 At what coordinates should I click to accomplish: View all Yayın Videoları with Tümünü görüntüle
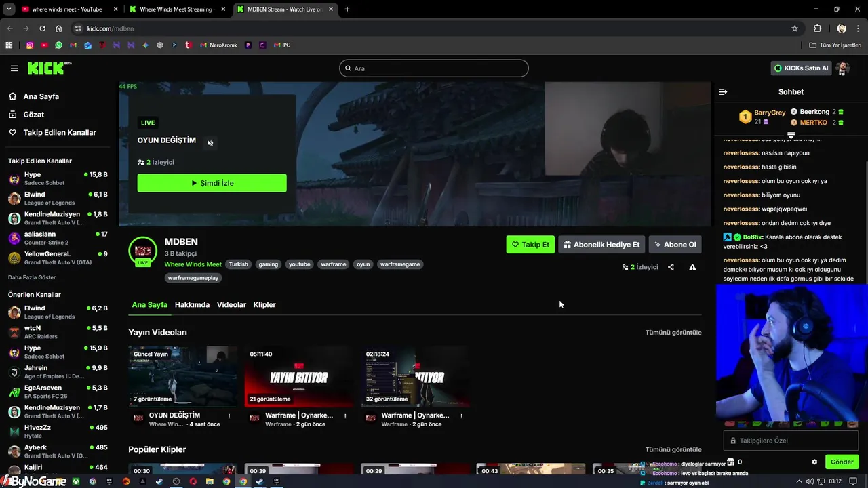tap(673, 333)
